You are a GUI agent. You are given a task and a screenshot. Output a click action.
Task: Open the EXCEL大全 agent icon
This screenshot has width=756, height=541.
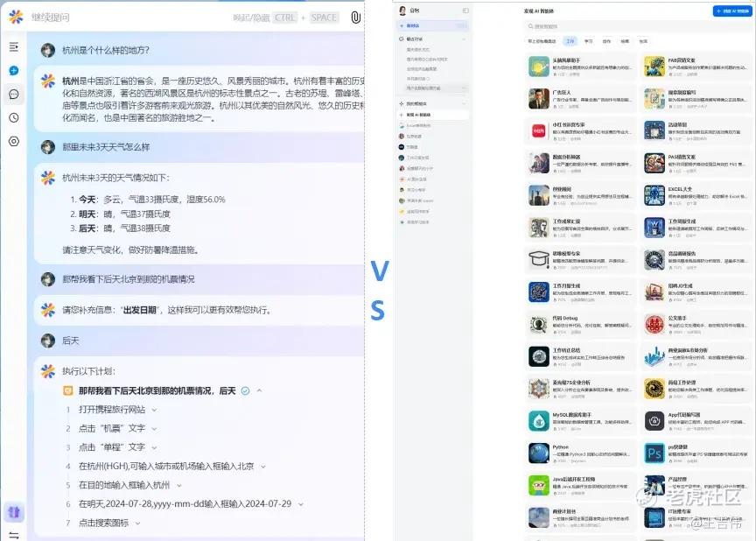[654, 195]
